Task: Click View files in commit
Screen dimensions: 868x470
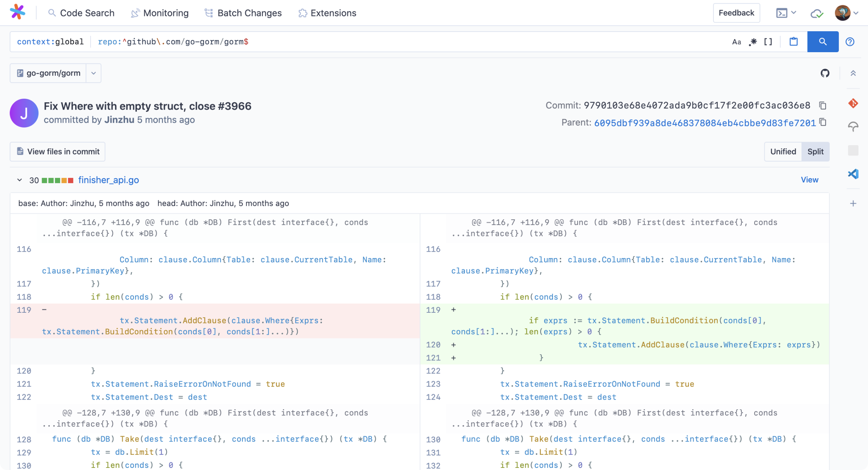Action: [x=58, y=152]
